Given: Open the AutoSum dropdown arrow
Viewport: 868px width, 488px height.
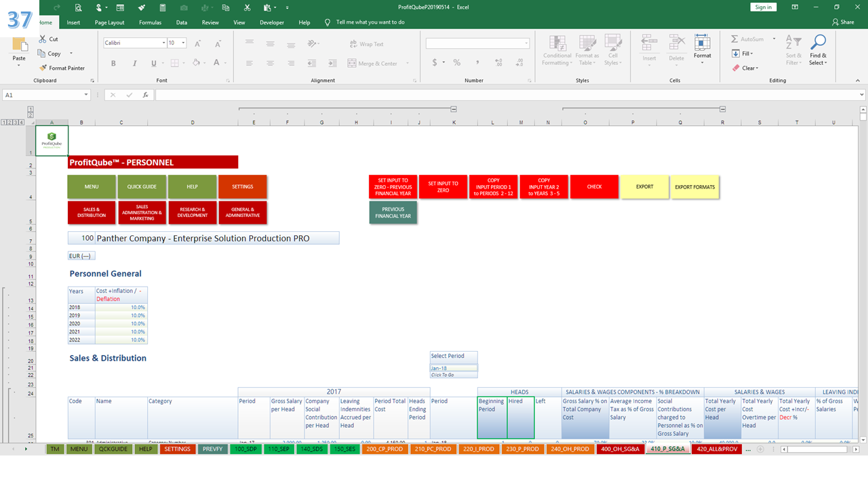Looking at the screenshot, I should pyautogui.click(x=774, y=39).
